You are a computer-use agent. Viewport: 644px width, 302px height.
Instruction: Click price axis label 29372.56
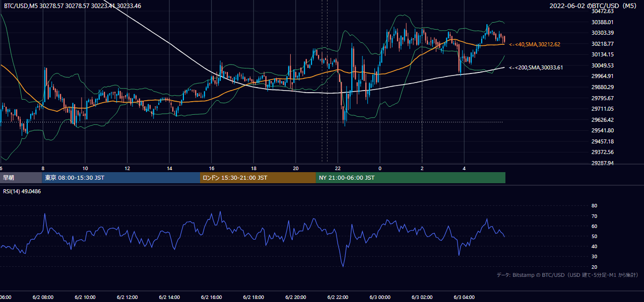pyautogui.click(x=602, y=152)
